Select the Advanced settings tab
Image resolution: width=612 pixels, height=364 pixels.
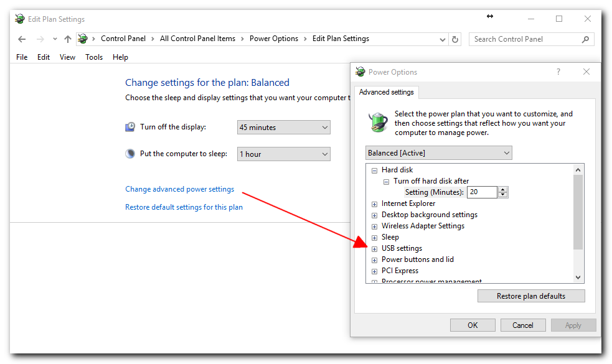[387, 92]
